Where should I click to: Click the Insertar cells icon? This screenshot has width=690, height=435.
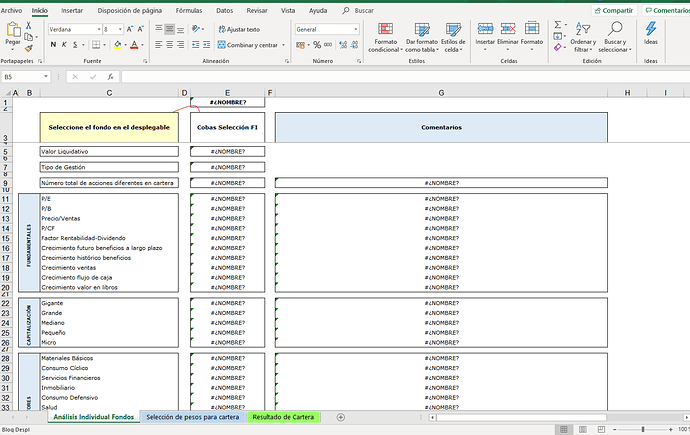pyautogui.click(x=485, y=29)
